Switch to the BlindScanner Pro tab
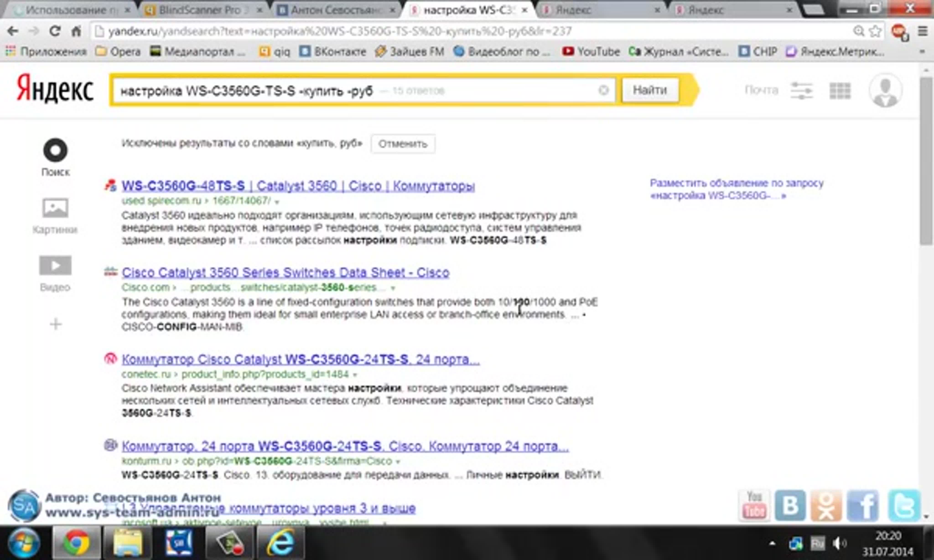The width and height of the screenshot is (934, 560). 204,10
